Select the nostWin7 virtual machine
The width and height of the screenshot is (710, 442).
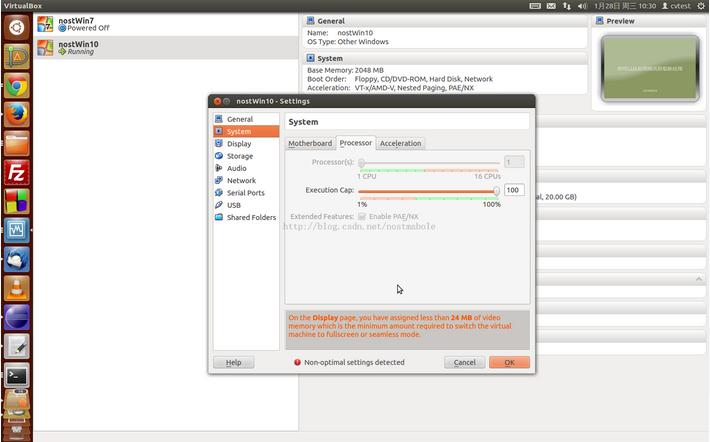point(166,24)
